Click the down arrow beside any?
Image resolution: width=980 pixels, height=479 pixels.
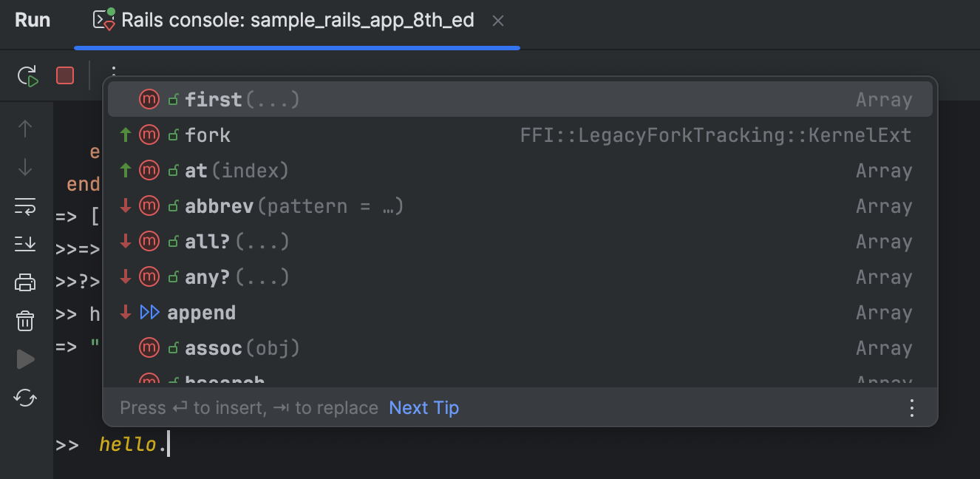coord(125,277)
